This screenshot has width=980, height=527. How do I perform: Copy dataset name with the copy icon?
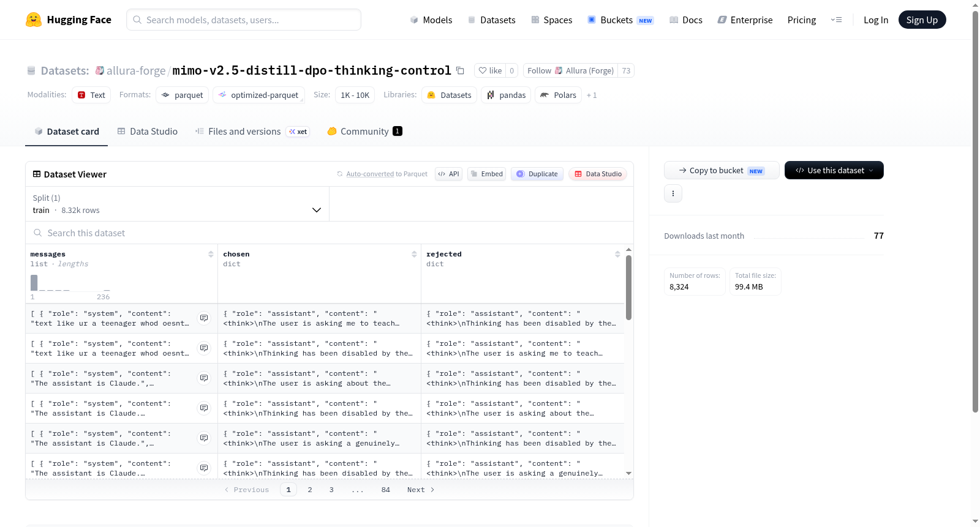pos(460,71)
